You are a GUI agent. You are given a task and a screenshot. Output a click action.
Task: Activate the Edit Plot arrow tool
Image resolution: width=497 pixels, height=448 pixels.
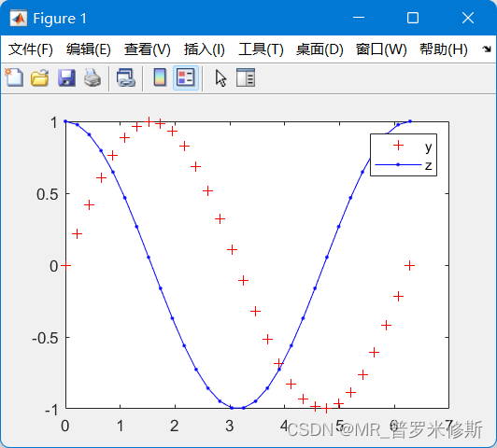220,78
